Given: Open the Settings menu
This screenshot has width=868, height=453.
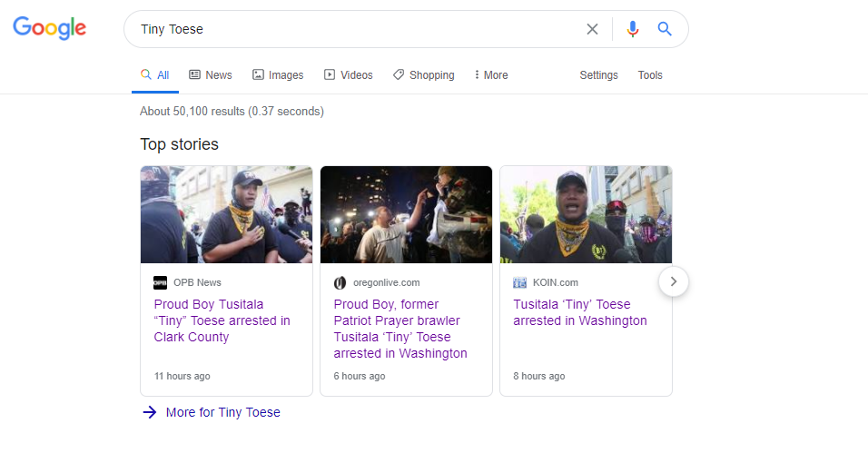Looking at the screenshot, I should pos(598,74).
